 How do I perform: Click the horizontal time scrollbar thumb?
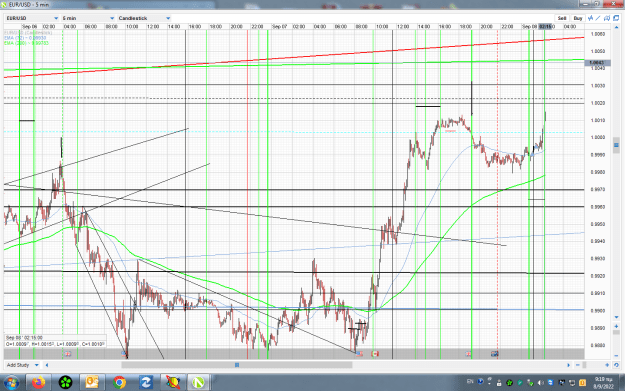click(x=237, y=365)
